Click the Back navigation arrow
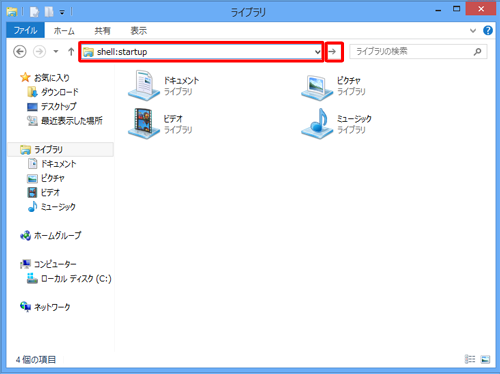Screen dimensions: 500x374 (x=20, y=52)
